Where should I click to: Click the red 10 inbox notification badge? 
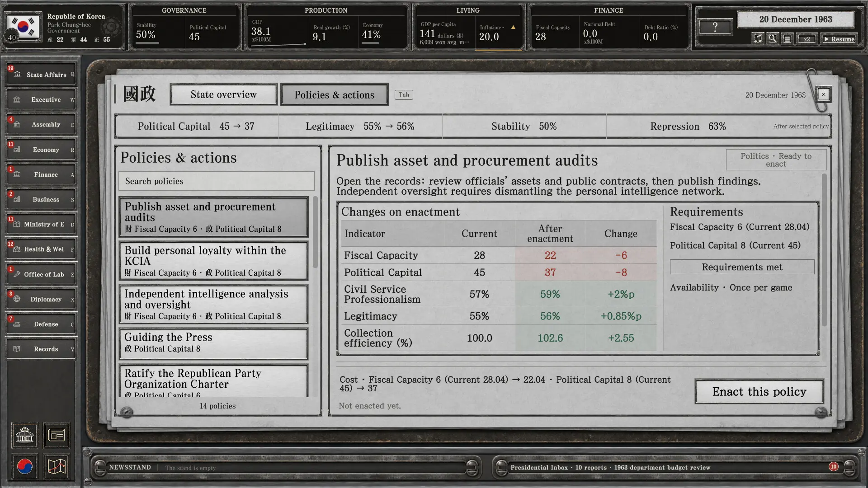point(833,467)
